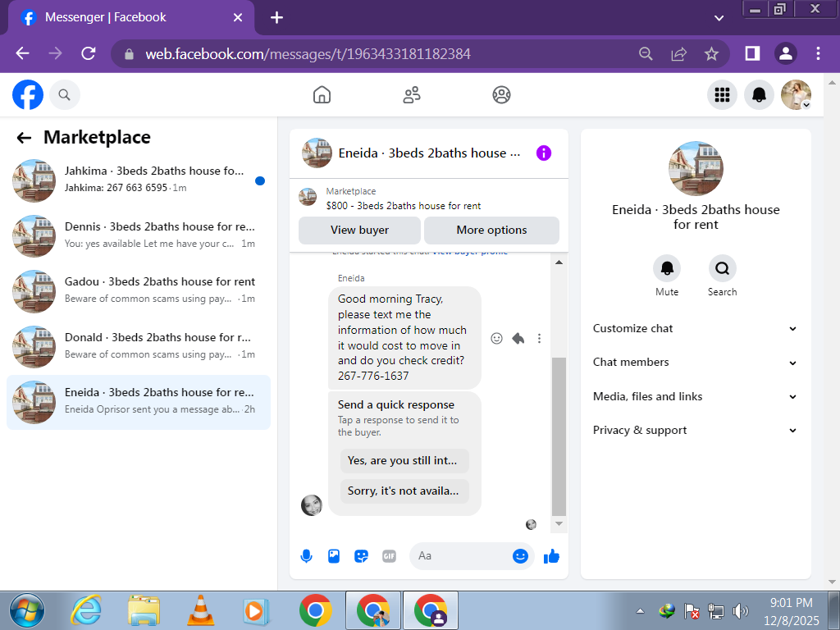Click chat scrollbar up arrow
Viewport: 840px width, 630px height.
[x=559, y=262]
